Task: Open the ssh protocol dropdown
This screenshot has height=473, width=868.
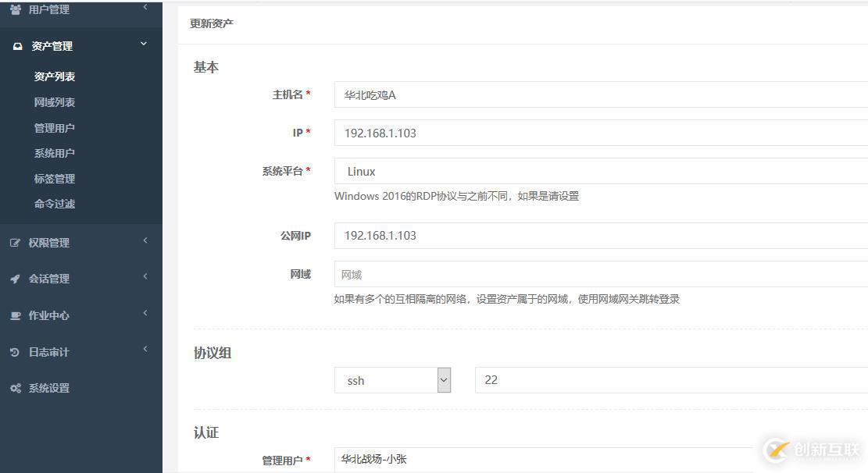Action: (x=443, y=380)
